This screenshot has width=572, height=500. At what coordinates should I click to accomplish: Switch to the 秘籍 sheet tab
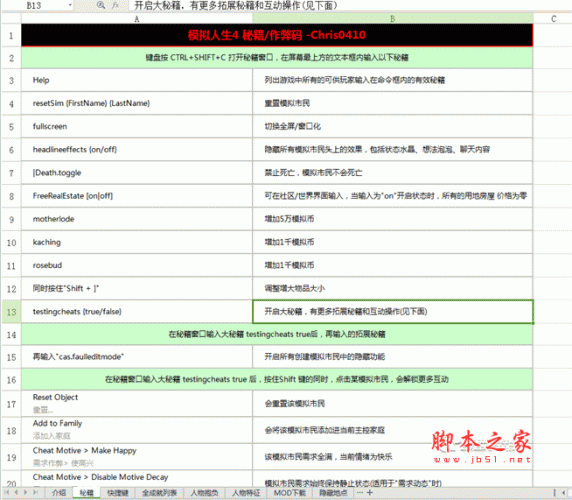(x=86, y=493)
